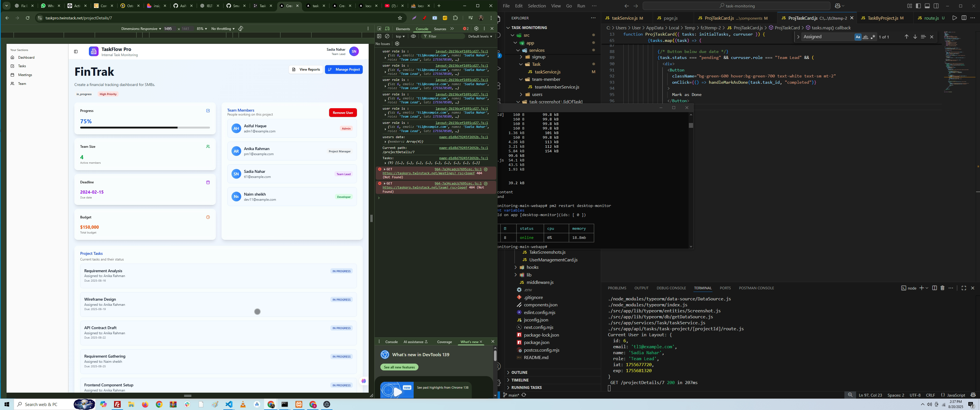Toggle device toolbar in DevTools

click(387, 28)
